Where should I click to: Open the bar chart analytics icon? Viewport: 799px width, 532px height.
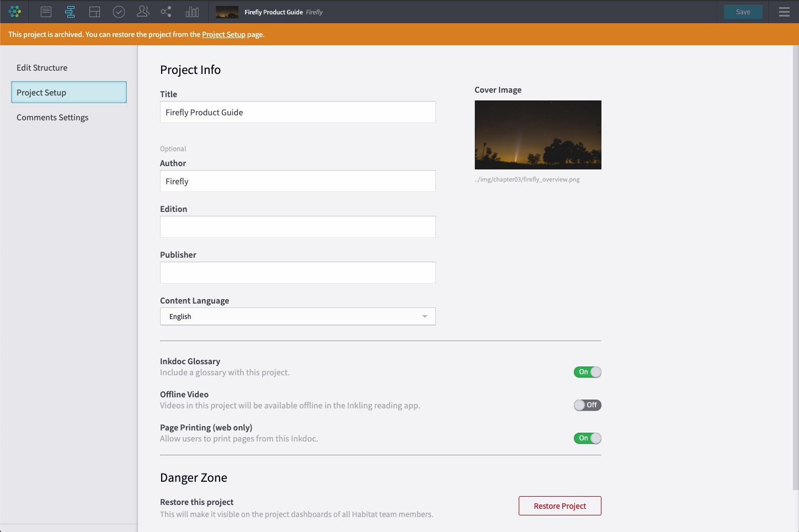[192, 12]
